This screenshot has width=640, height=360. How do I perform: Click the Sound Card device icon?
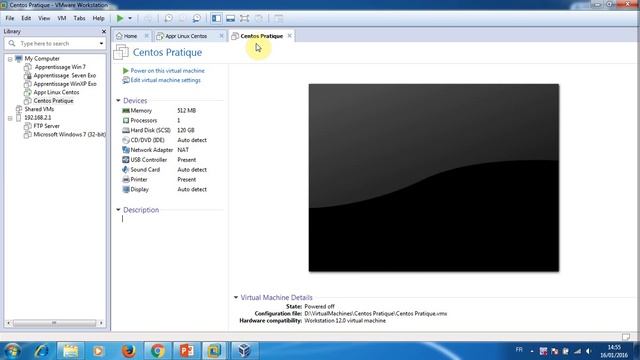tap(126, 169)
